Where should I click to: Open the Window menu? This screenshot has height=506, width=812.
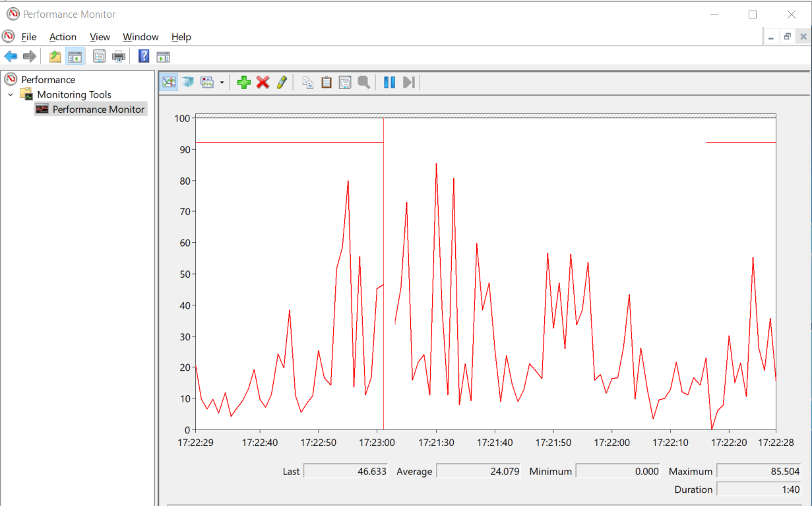click(141, 37)
